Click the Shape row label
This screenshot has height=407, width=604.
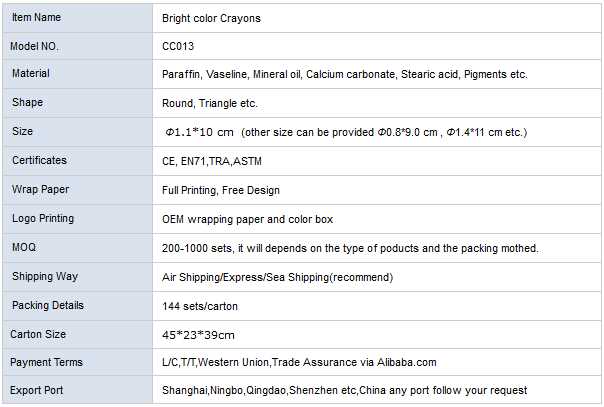click(28, 103)
